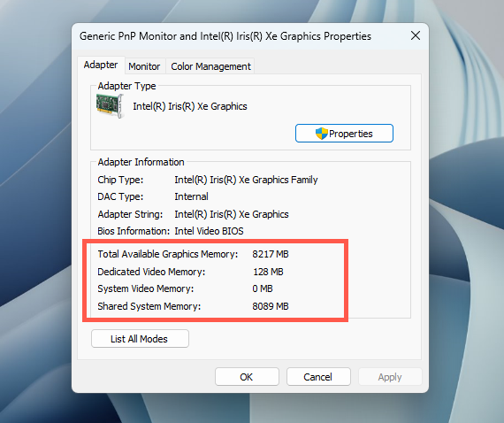Close the Properties dialog window
The width and height of the screenshot is (504, 423).
[416, 35]
